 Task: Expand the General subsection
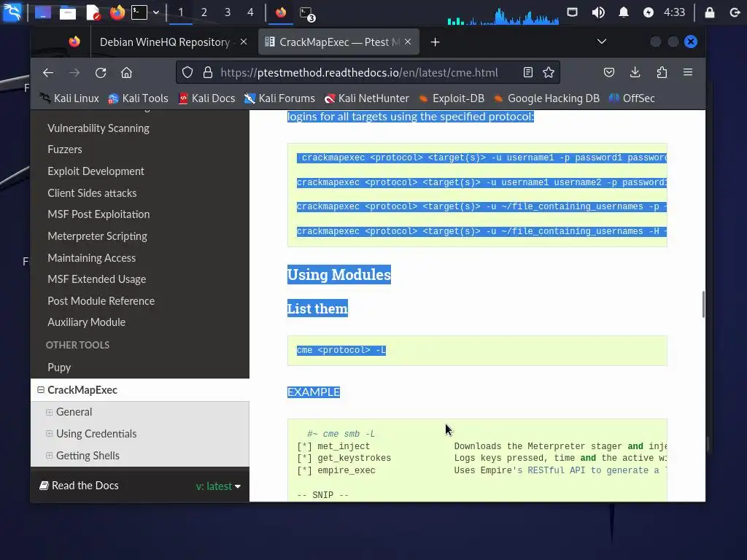click(x=49, y=412)
